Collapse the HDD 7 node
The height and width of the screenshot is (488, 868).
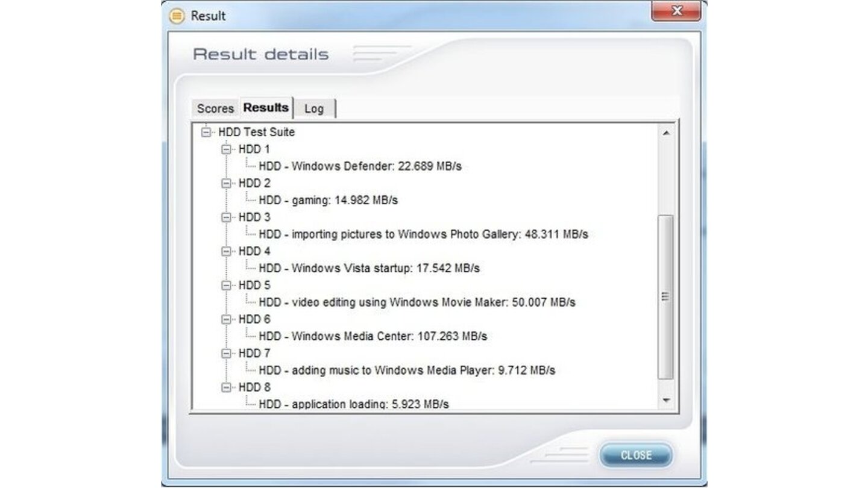point(227,353)
